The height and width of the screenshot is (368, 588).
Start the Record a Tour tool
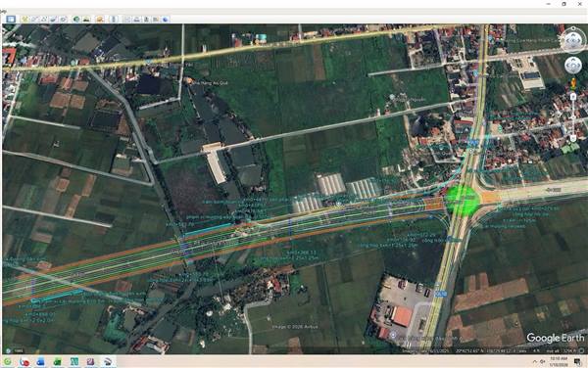[64, 20]
